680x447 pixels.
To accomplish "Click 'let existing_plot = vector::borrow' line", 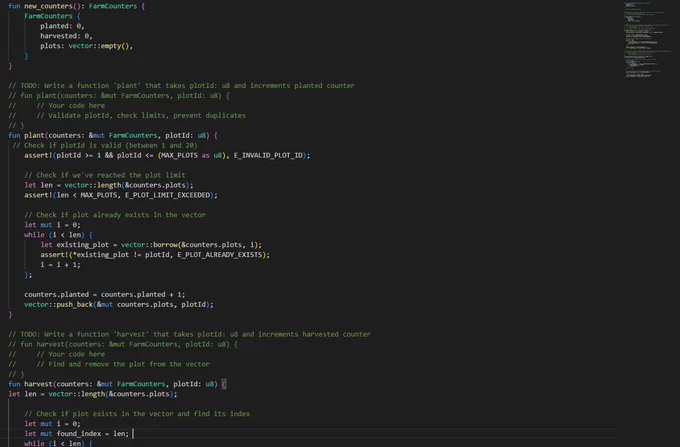I will point(151,245).
